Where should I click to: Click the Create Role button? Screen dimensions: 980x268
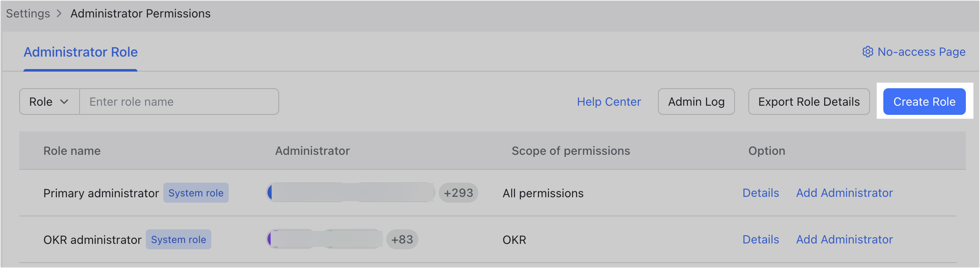pos(924,102)
